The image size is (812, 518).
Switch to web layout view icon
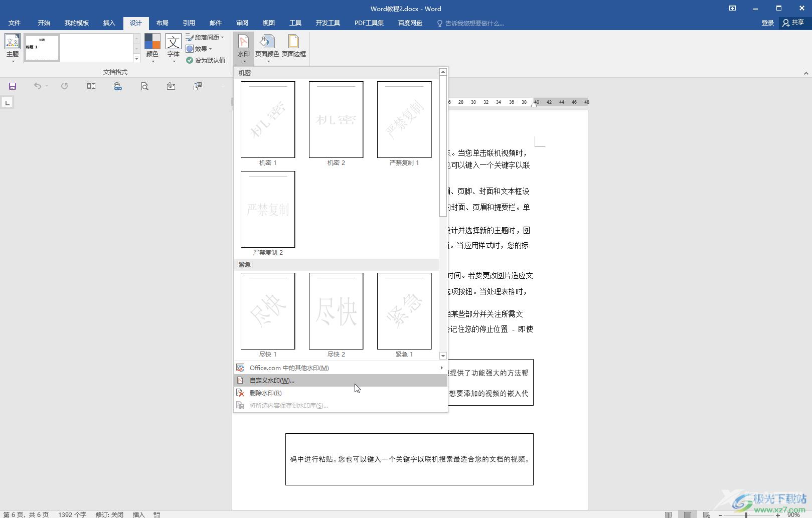coord(706,514)
